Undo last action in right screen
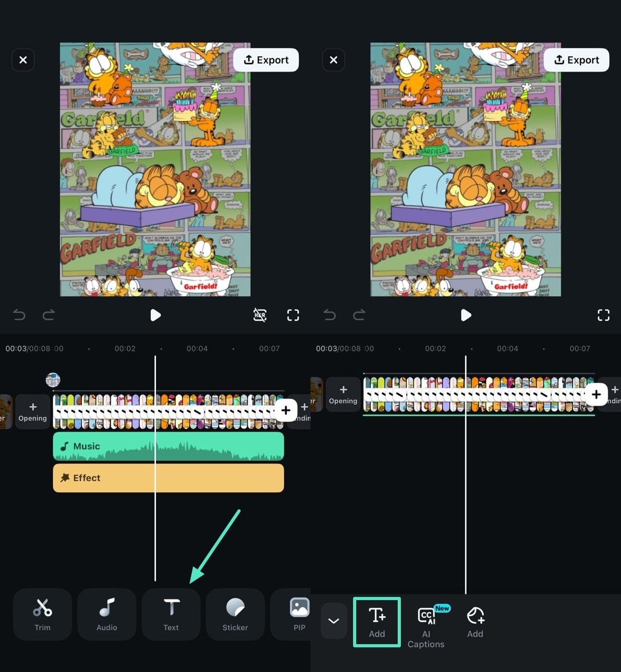621x672 pixels. coord(329,315)
